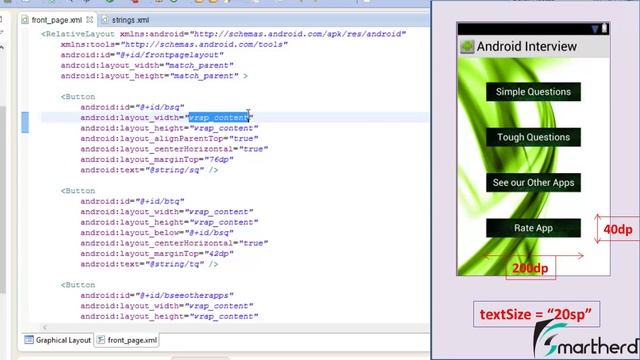This screenshot has height=360, width=640.
Task: Click the schemas.android.com/apk/res/android URL
Action: 298,34
